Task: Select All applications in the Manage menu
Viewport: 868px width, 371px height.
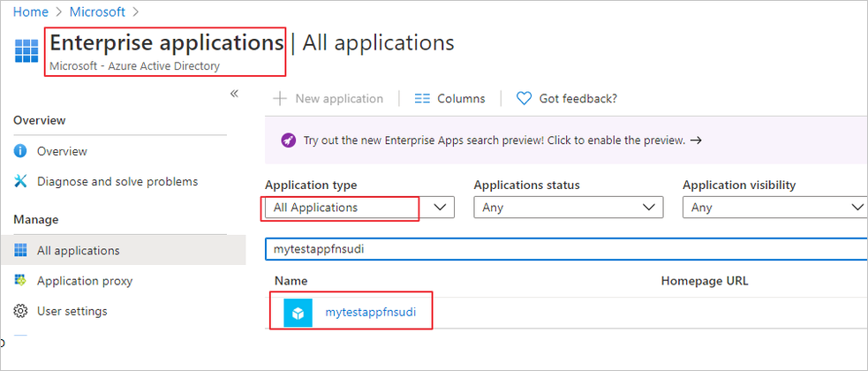Action: 78,250
